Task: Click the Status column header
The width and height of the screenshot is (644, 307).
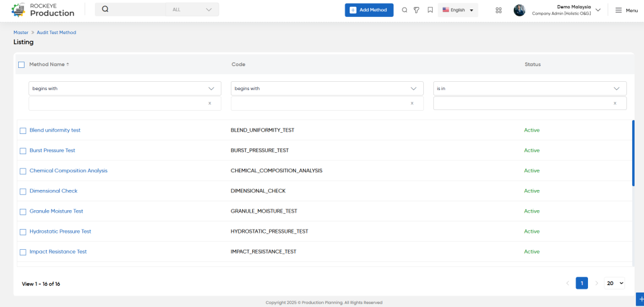Action: tap(533, 65)
